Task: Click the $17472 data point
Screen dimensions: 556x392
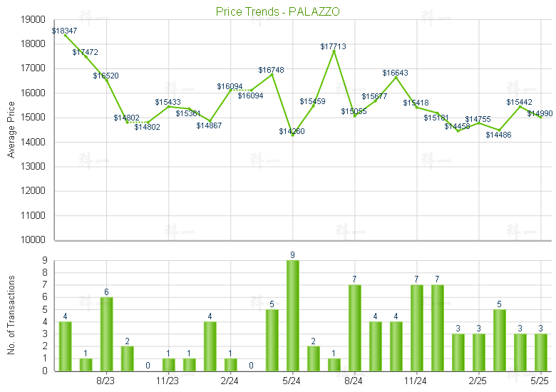Action: point(86,56)
